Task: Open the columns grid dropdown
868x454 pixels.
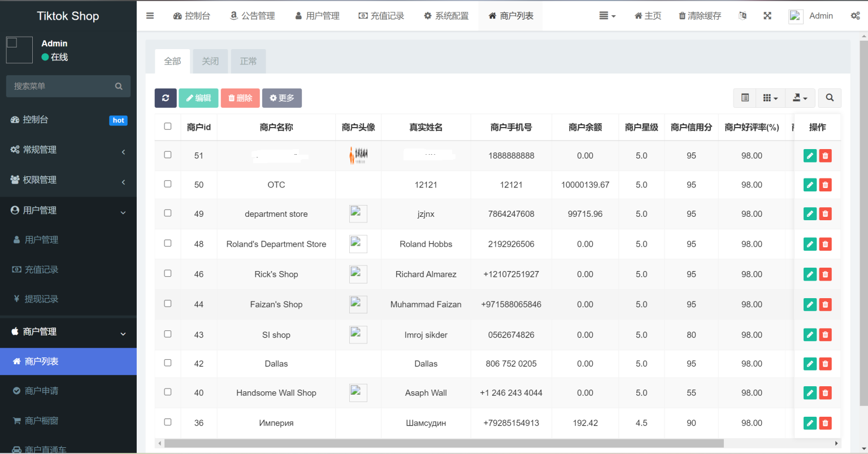Action: click(770, 98)
